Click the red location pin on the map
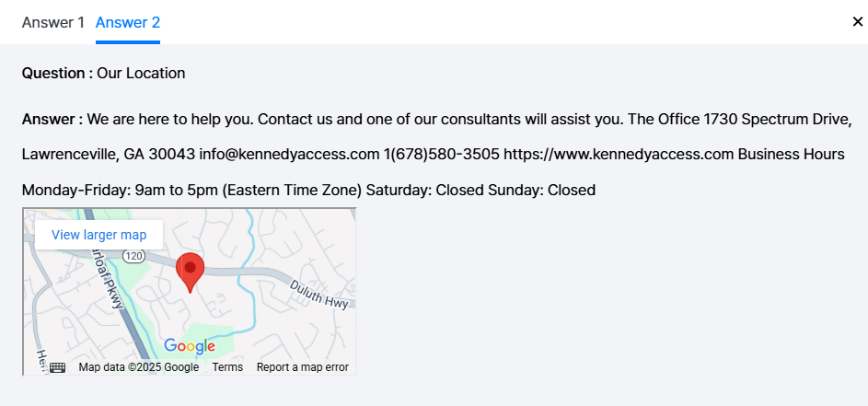 pos(190,270)
